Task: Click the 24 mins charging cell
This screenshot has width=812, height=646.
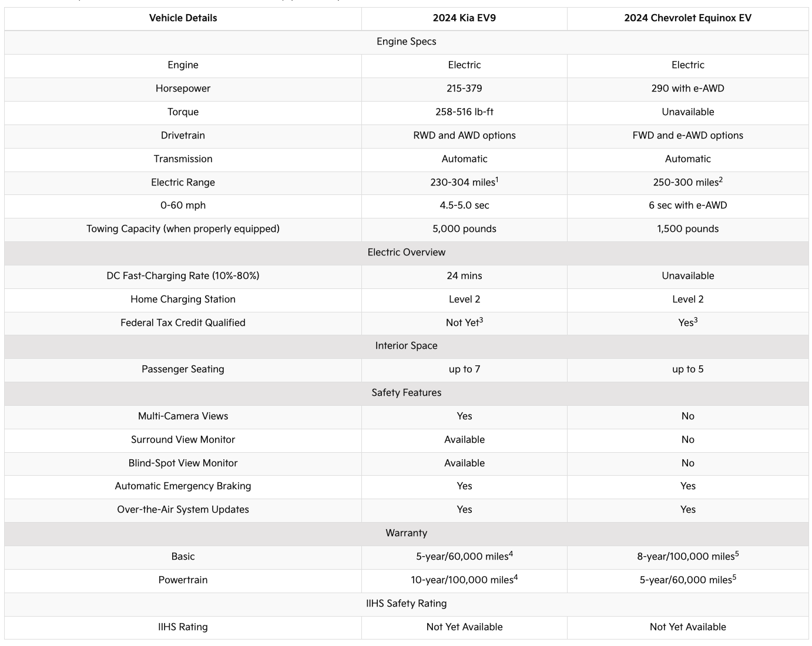Action: tap(464, 276)
